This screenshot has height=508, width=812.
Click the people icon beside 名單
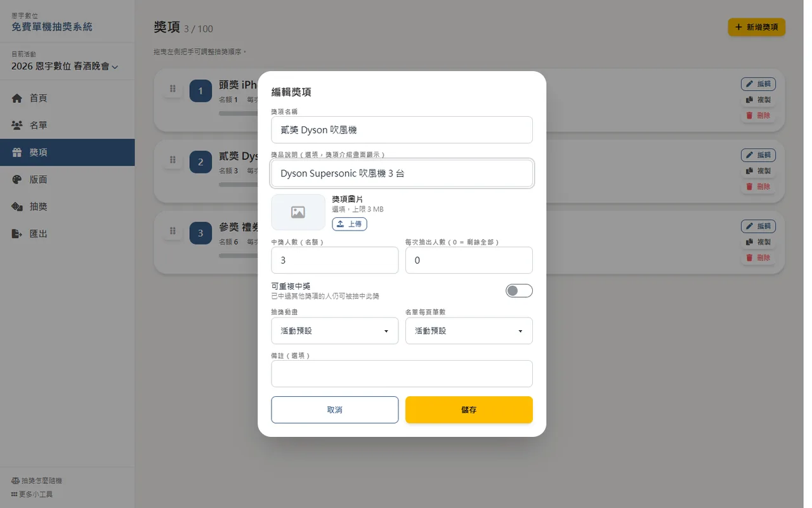point(17,126)
